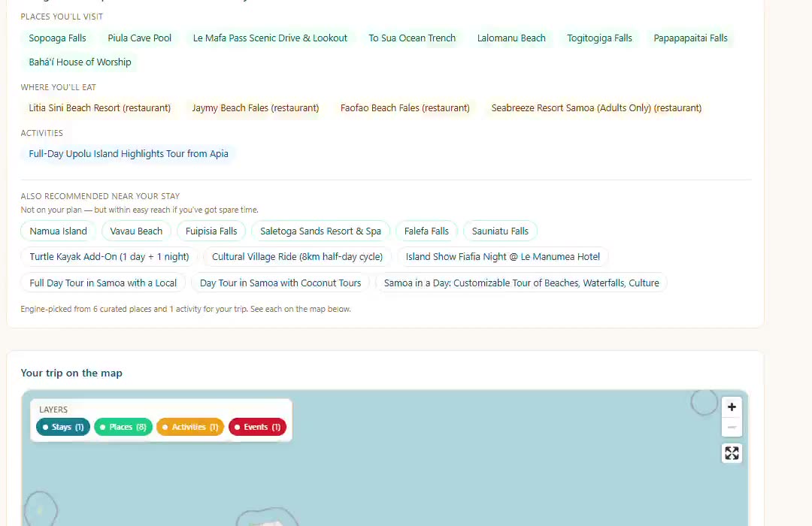This screenshot has height=526, width=812.
Task: Select the Lalomanu Beach chip
Action: [511, 38]
